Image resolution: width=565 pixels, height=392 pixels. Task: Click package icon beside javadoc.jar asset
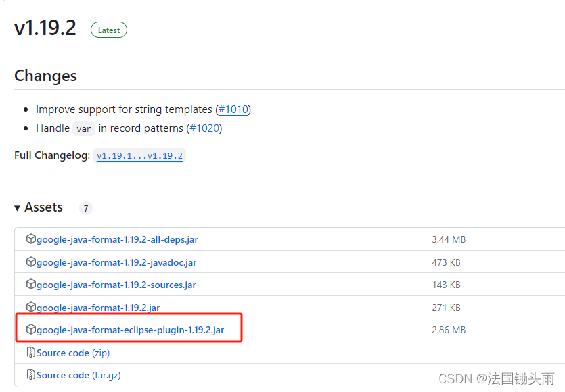click(x=31, y=262)
